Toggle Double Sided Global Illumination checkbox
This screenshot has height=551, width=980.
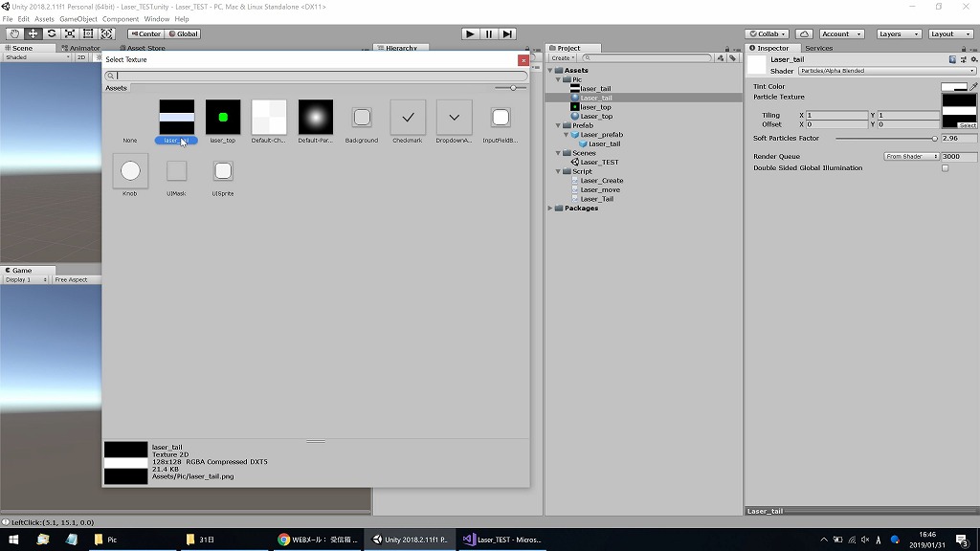[945, 168]
